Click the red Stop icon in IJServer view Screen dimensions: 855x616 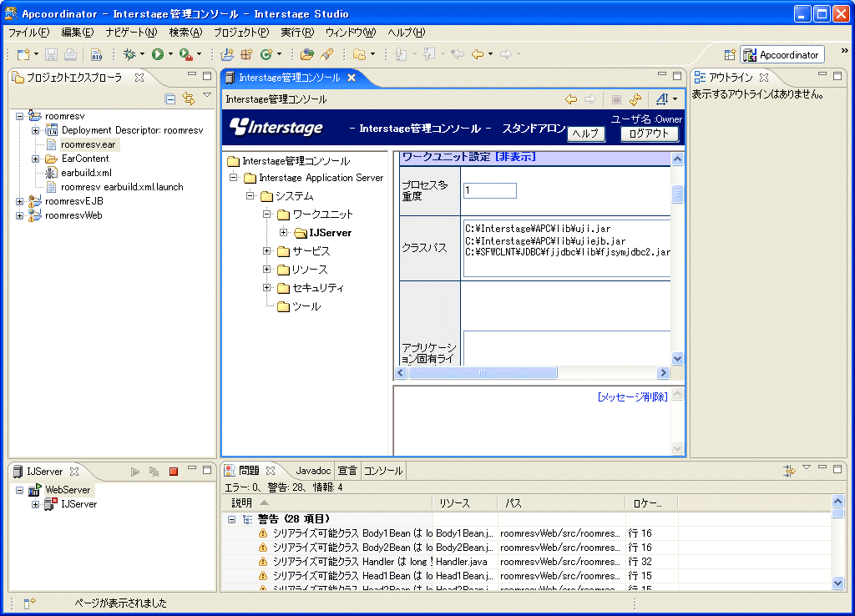(x=174, y=472)
